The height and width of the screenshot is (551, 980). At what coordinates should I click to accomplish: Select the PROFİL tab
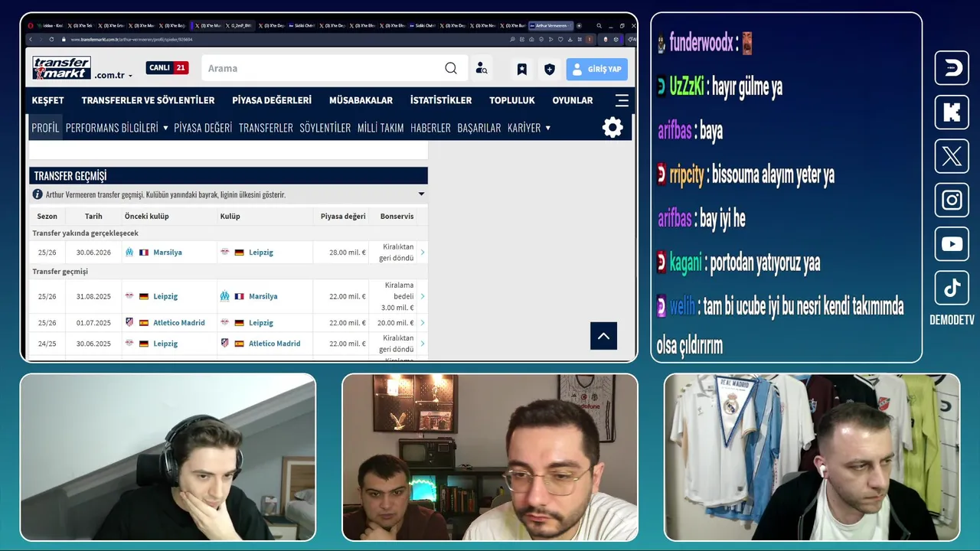pos(45,128)
